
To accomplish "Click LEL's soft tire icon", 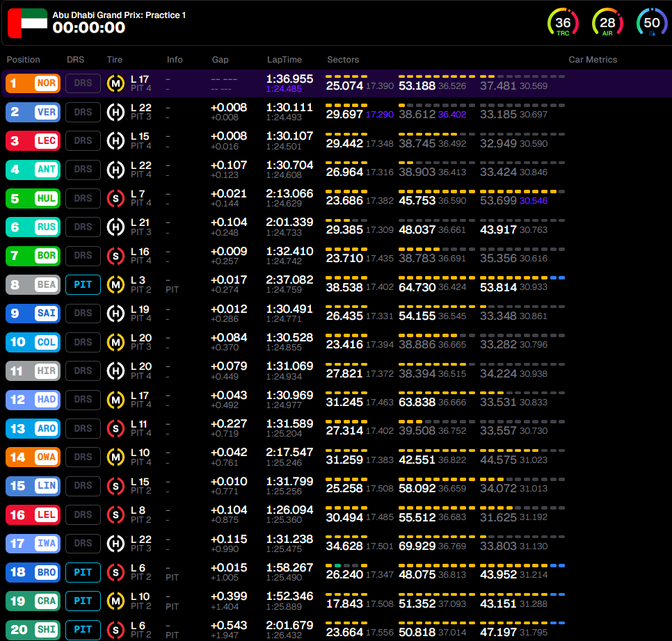I will pyautogui.click(x=115, y=514).
